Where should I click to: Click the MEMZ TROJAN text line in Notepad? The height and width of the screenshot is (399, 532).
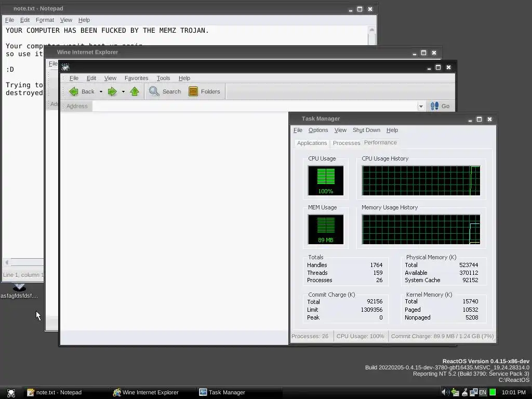pyautogui.click(x=107, y=31)
